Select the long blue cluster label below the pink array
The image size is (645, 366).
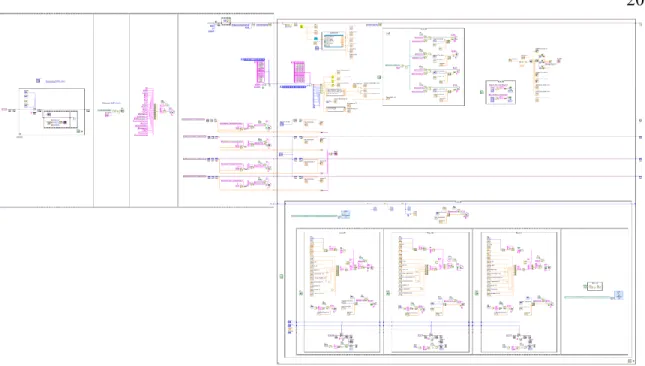coord(293,87)
